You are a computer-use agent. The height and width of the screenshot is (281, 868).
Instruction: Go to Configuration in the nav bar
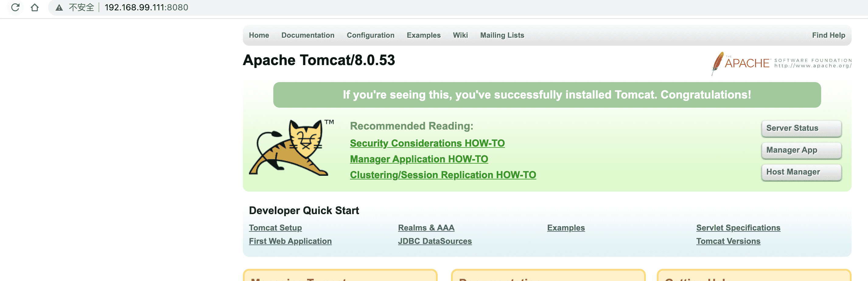click(x=370, y=35)
